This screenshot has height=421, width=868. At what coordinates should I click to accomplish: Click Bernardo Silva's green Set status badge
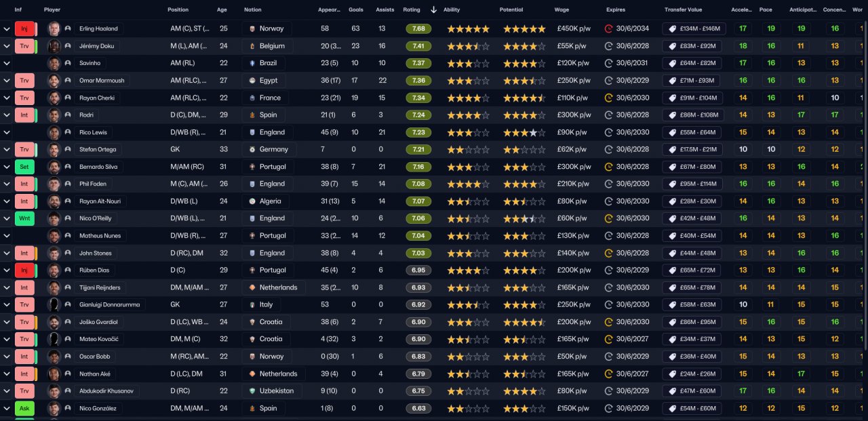[24, 167]
